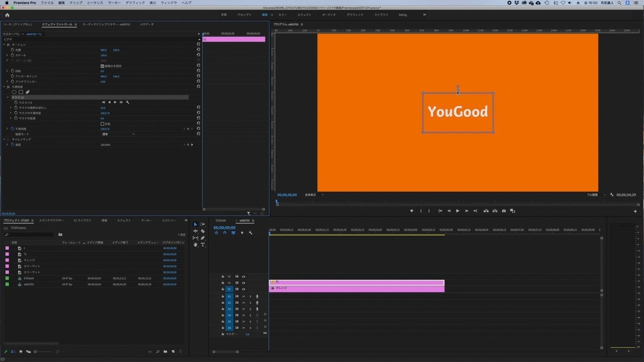Step back one frame in Program Monitor
The height and width of the screenshot is (362, 644).
[x=449, y=211]
